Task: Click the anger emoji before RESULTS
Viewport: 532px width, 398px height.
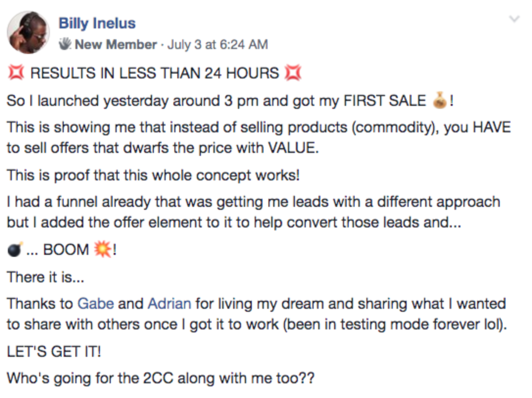Action: point(16,73)
